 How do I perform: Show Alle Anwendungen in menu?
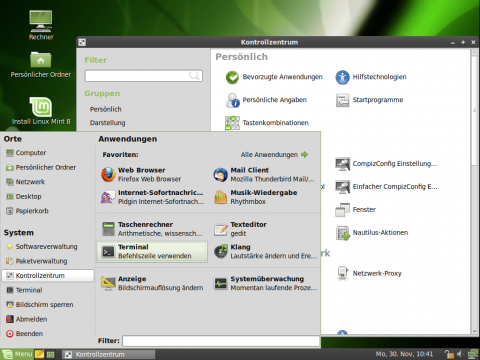(x=274, y=155)
